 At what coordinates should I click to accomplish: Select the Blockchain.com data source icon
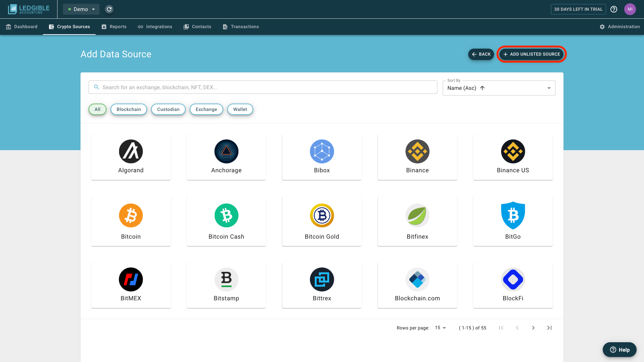coord(418,280)
